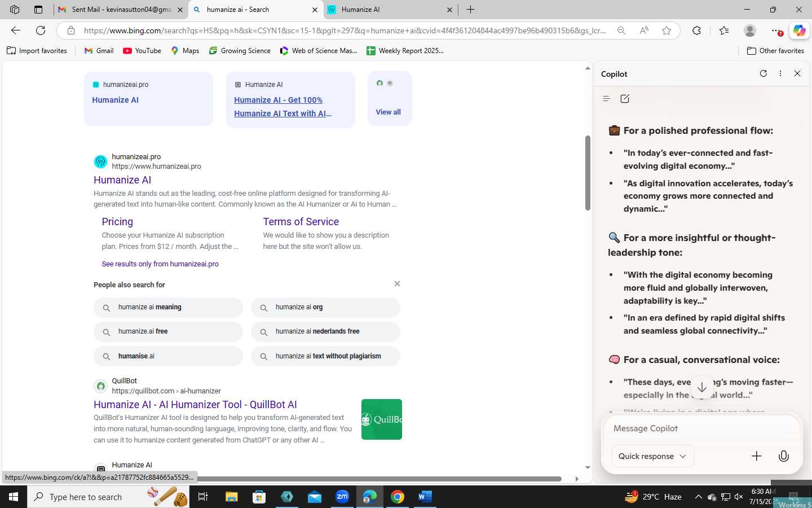This screenshot has width=812, height=508.
Task: Open the QuillBot result thumbnail image
Action: click(382, 419)
